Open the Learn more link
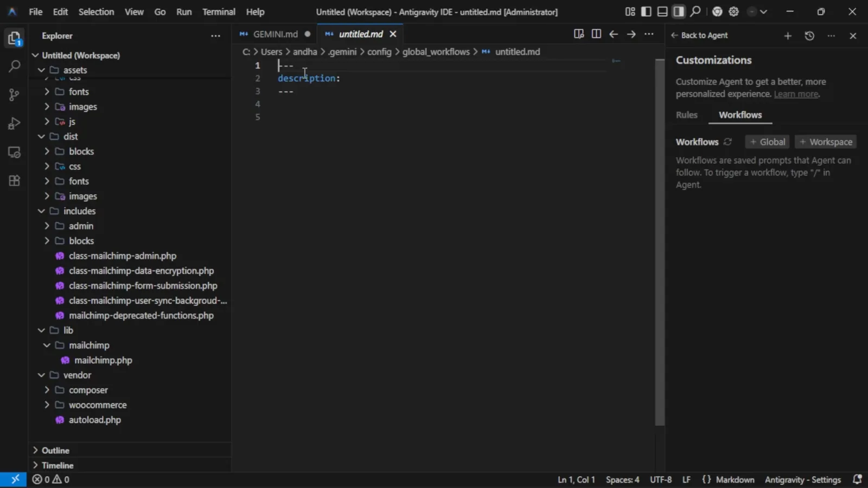Viewport: 868px width, 488px height. coord(796,94)
